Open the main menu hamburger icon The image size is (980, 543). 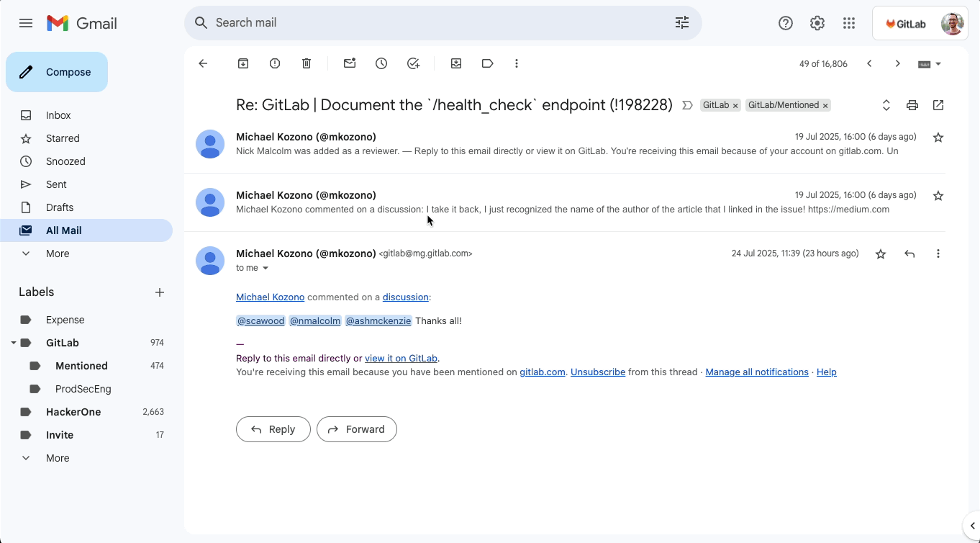26,23
